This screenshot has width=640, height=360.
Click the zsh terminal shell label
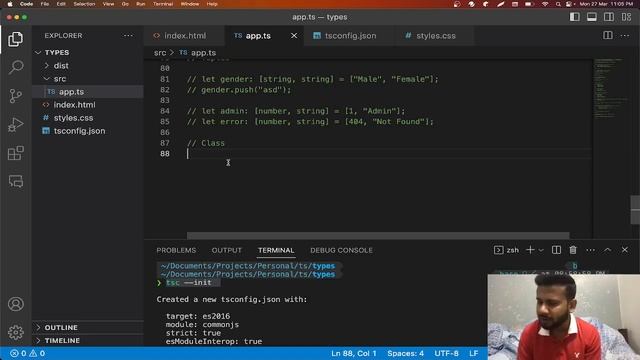[x=507, y=250]
